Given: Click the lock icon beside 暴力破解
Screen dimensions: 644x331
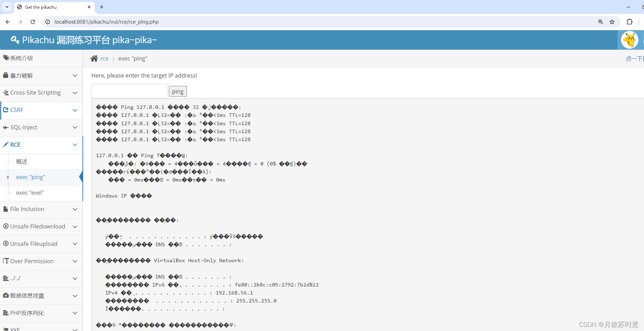Looking at the screenshot, I should point(6,75).
